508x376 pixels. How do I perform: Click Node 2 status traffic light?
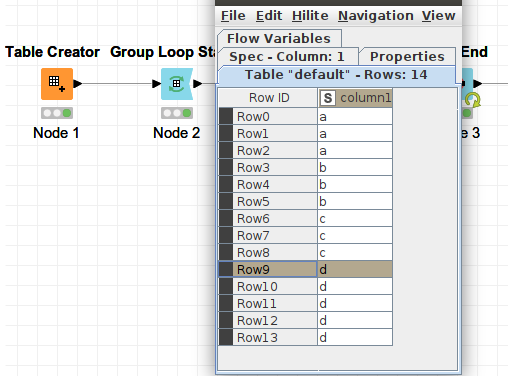[x=177, y=113]
